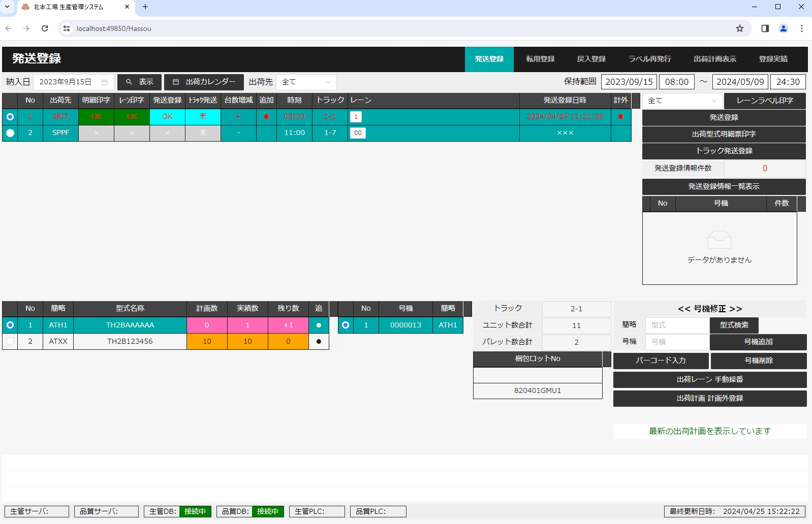The image size is (812, 524).
Task: Switch to the 発送登録 tab
Action: (489, 59)
